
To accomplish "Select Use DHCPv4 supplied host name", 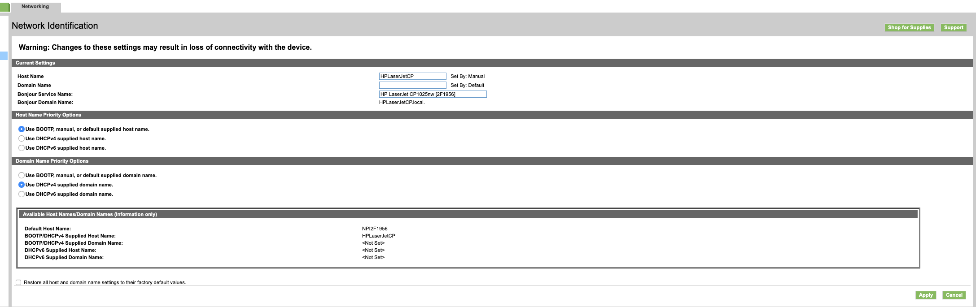I will click(x=22, y=138).
